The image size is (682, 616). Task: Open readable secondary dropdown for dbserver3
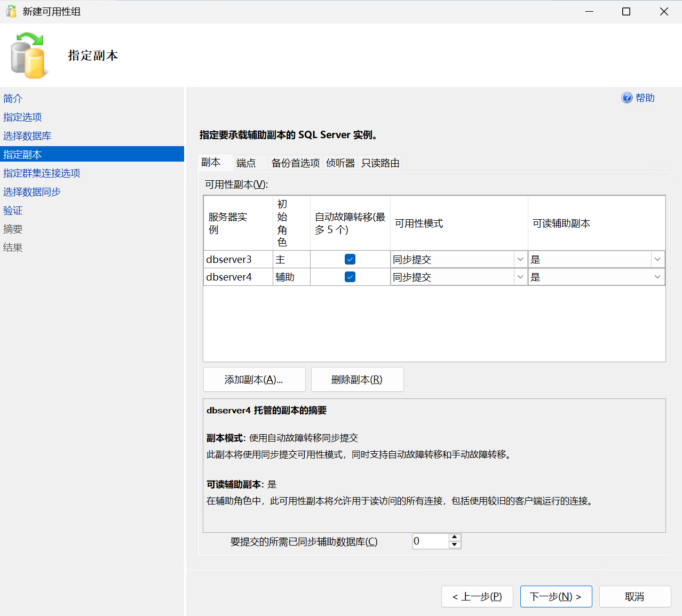tap(657, 259)
